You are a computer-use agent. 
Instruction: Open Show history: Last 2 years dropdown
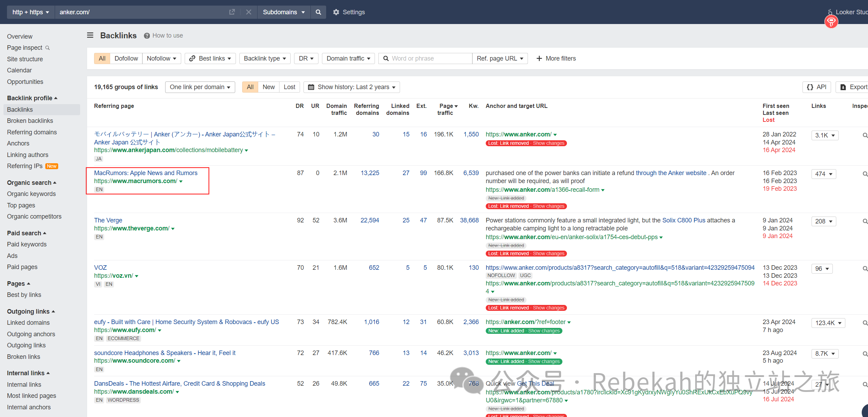(x=352, y=87)
